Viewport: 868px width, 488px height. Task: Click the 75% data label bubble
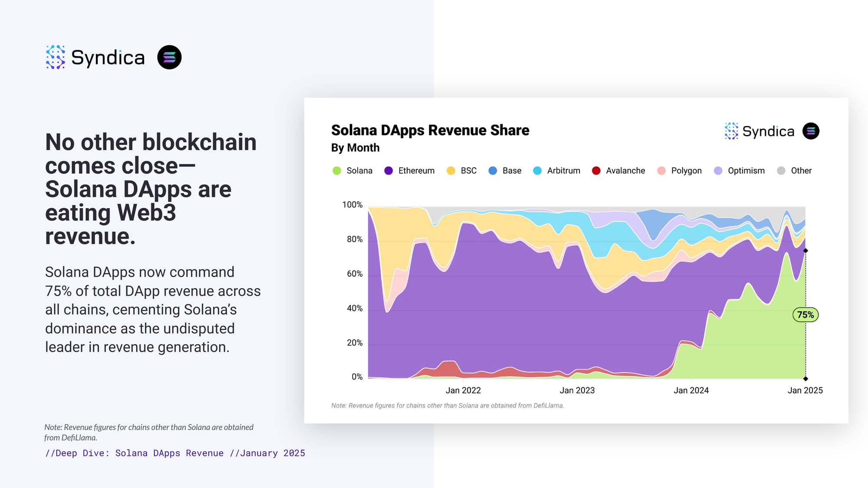(806, 315)
